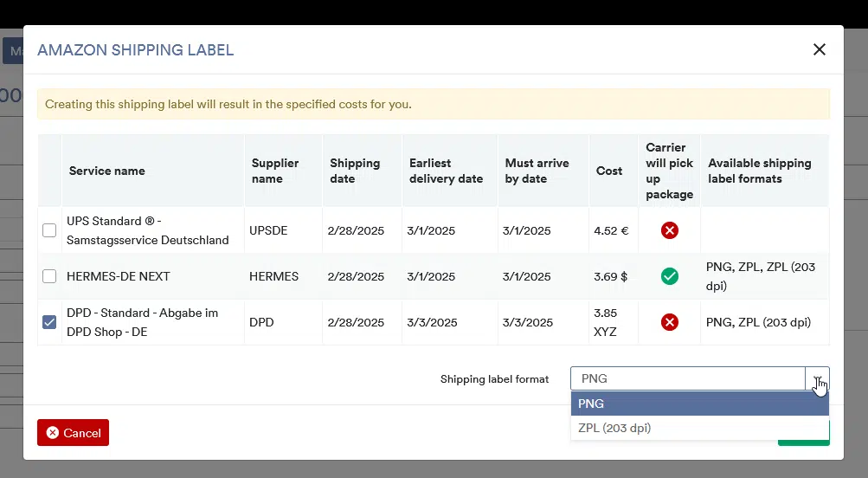Click the Shipping date column header

tap(355, 171)
